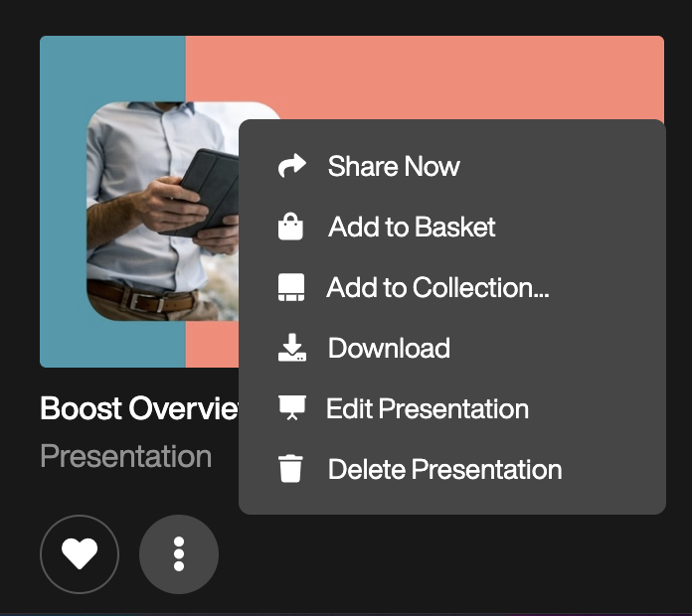Close the three-dot more options menu
The image size is (692, 616).
pos(179,553)
